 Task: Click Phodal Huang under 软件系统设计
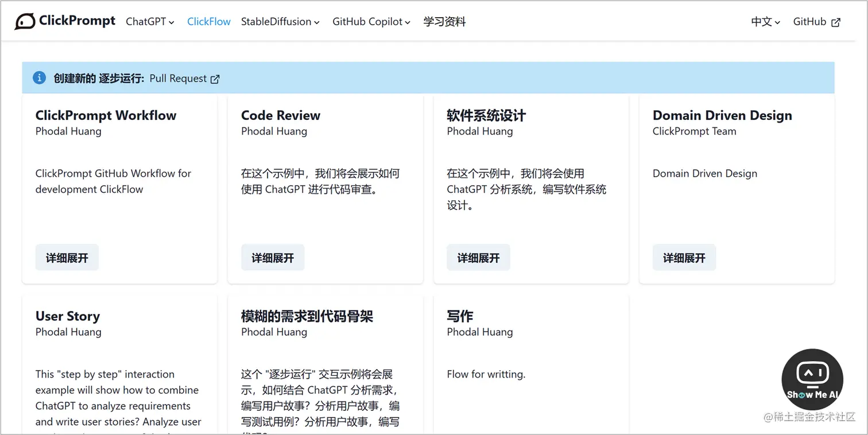[x=480, y=131]
